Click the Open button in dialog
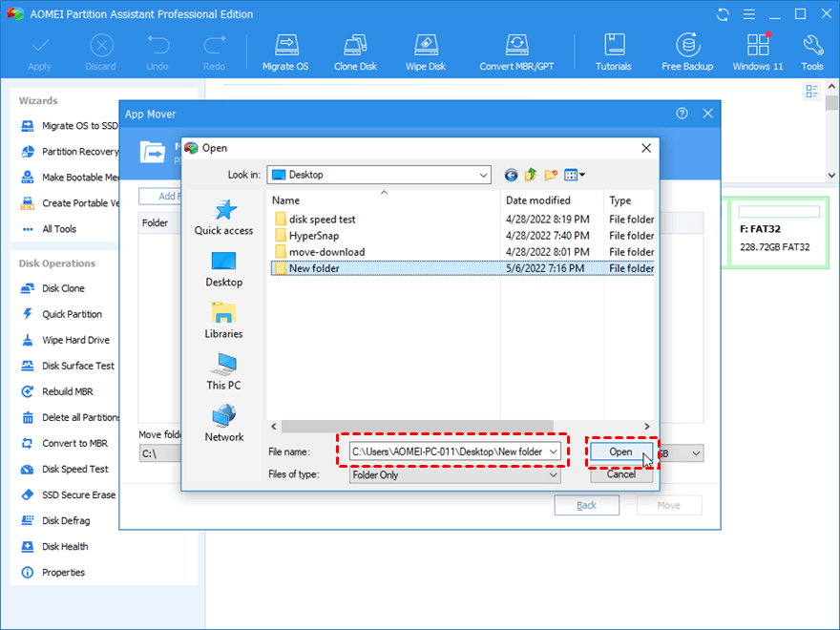 [620, 452]
